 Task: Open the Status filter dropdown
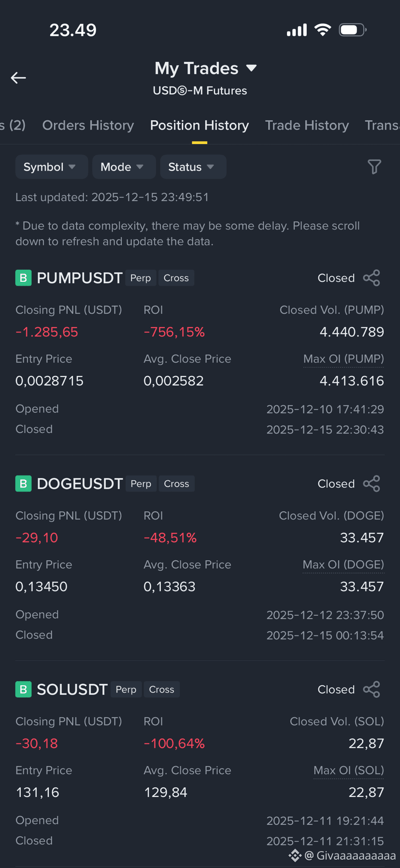tap(193, 167)
